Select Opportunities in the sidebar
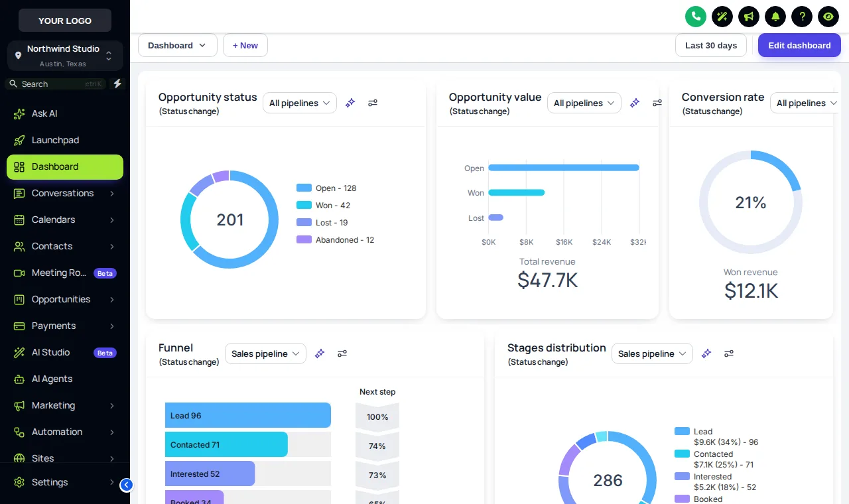The width and height of the screenshot is (849, 504). (x=65, y=299)
